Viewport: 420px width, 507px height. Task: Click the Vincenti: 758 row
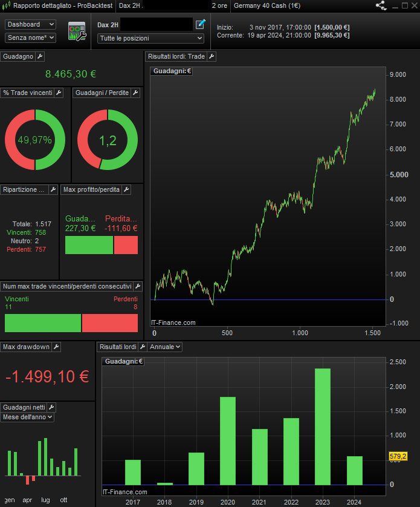click(26, 232)
